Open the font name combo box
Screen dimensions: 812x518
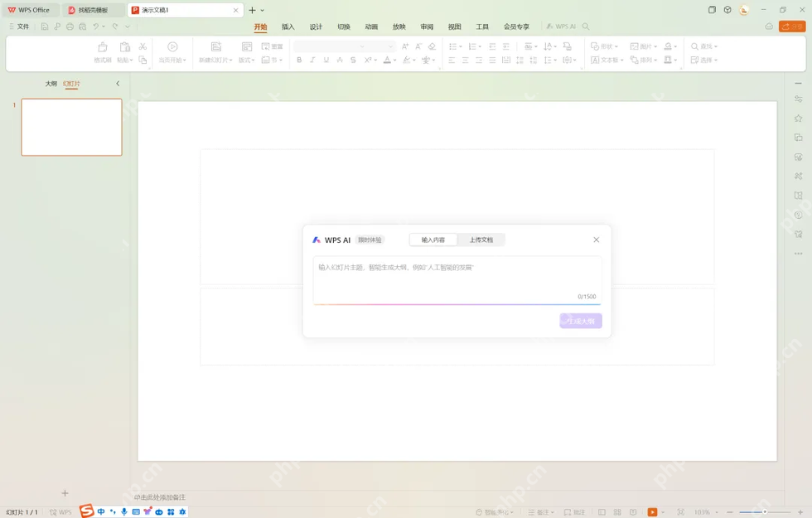(330, 46)
